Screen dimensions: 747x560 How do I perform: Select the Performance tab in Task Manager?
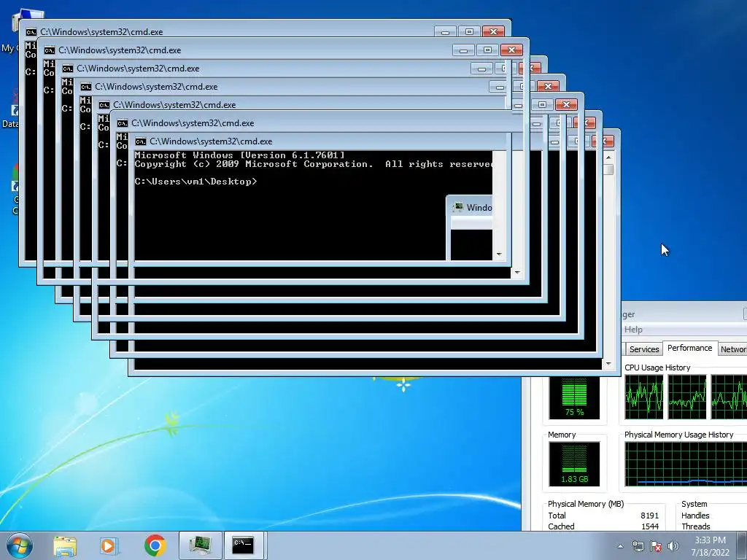coord(689,348)
